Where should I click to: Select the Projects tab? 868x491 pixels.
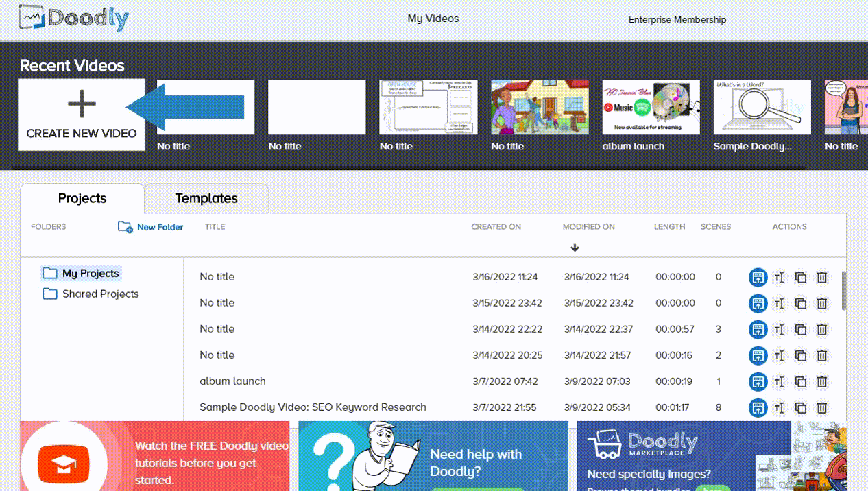click(82, 198)
